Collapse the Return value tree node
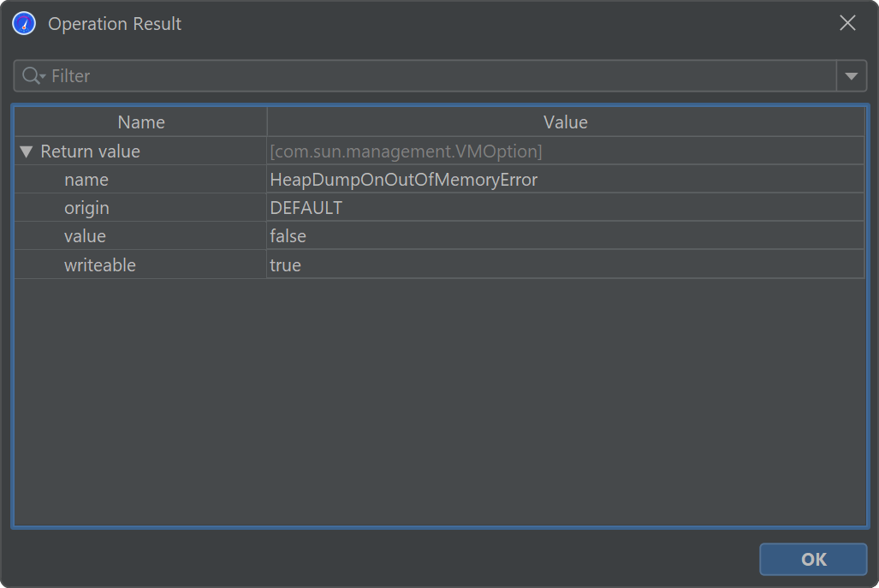This screenshot has height=588, width=879. click(x=26, y=151)
